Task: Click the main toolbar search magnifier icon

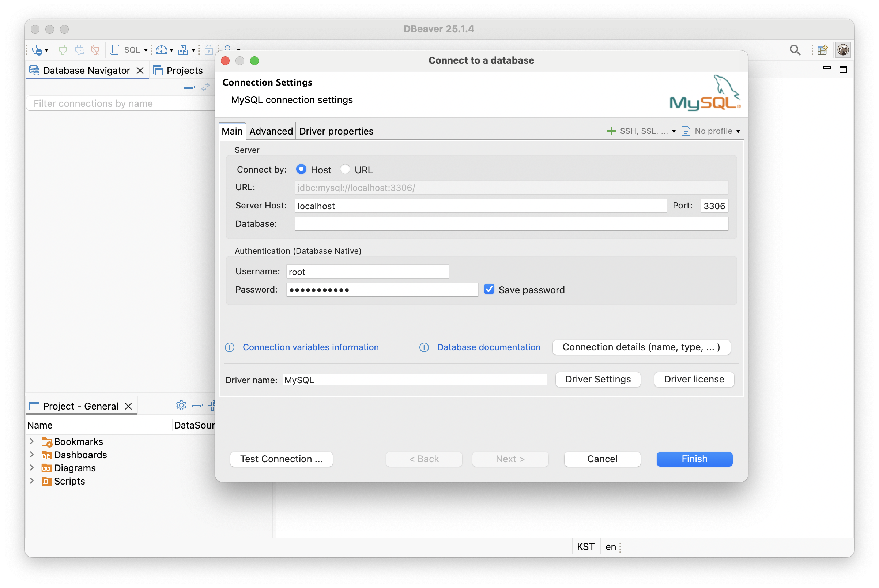Action: pyautogui.click(x=795, y=50)
